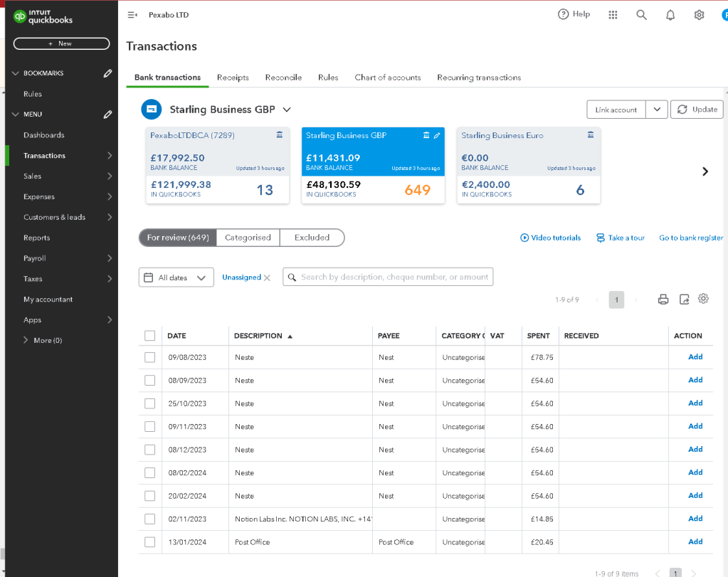
Task: Click the transaction search field
Action: click(388, 277)
